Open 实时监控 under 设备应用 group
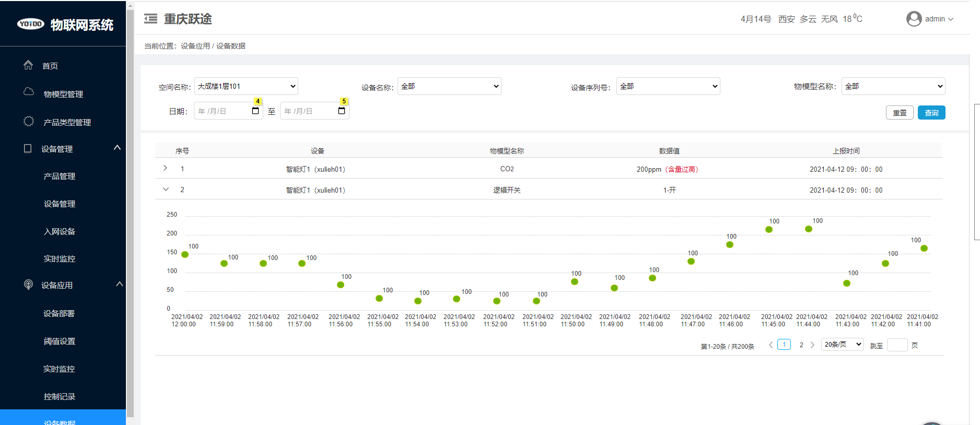Image resolution: width=980 pixels, height=425 pixels. point(59,369)
